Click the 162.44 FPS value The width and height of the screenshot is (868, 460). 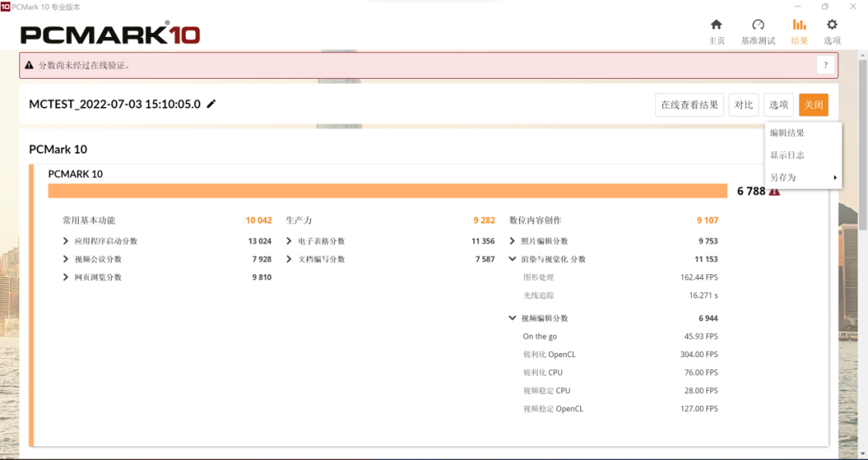[x=699, y=277]
